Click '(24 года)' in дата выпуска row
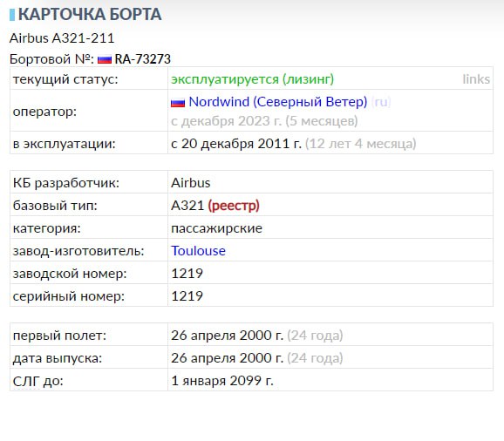504x441 pixels. (315, 358)
